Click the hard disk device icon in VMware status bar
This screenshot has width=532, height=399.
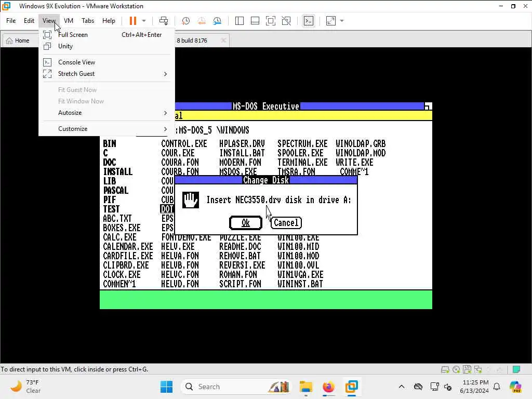445,369
